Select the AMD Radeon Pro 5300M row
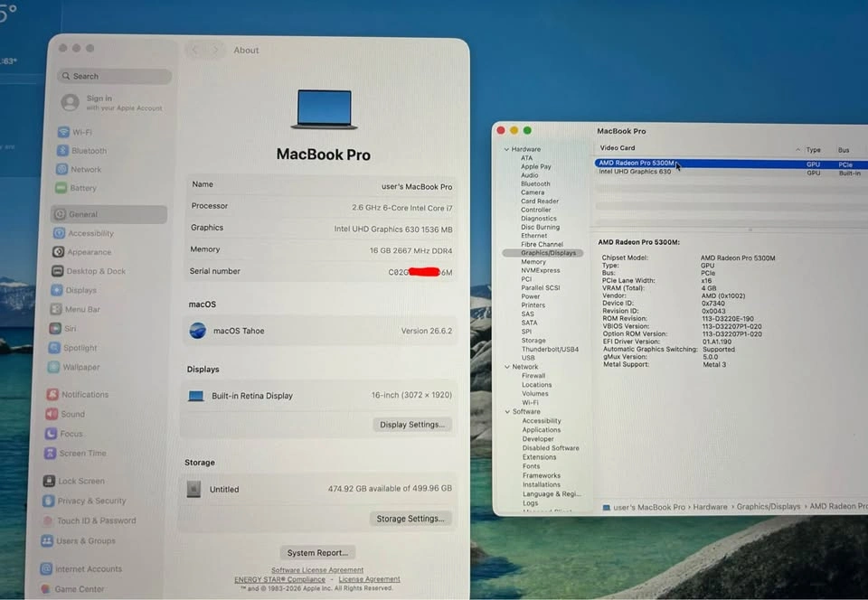 coord(731,164)
